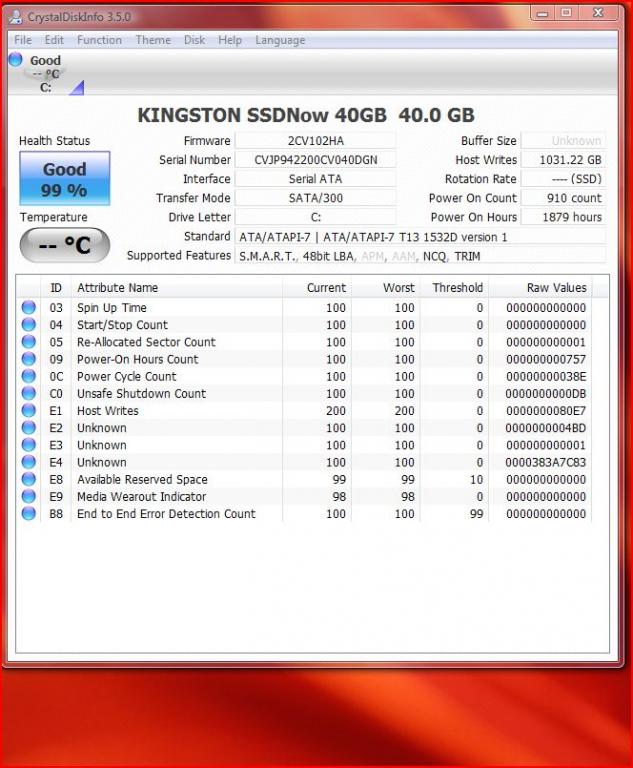This screenshot has width=633, height=768.
Task: Click the Serial Number field CVJP942200CV040DGN
Action: click(316, 160)
